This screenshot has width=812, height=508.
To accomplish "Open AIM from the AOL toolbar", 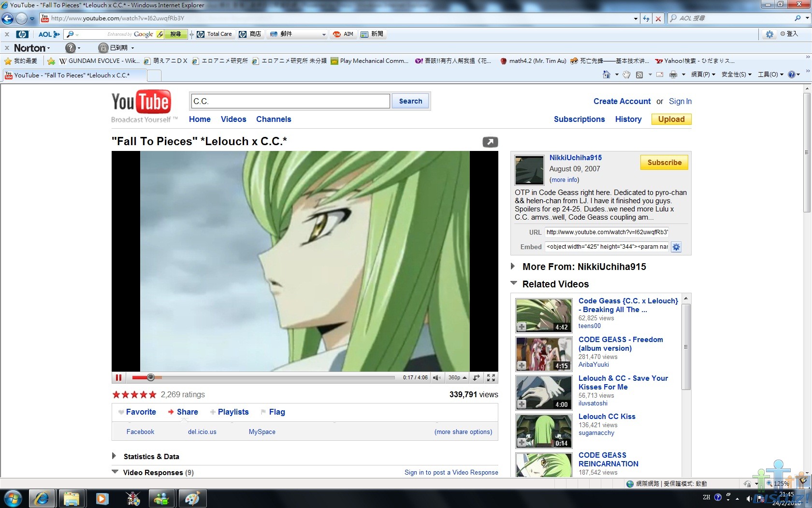I will point(343,34).
